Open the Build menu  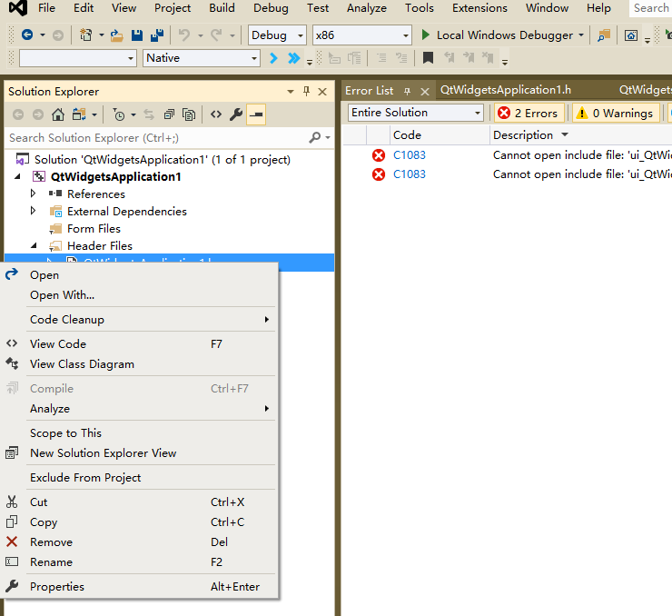coord(222,7)
